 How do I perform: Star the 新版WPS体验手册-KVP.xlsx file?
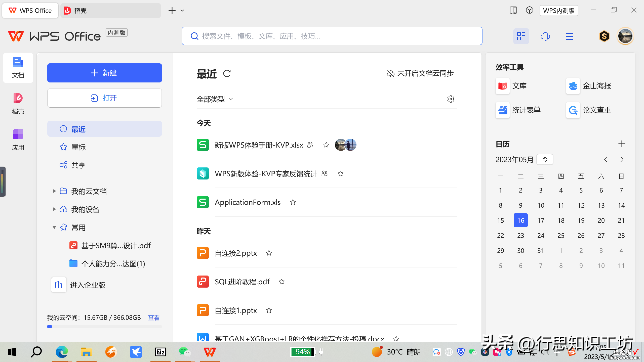[x=326, y=145]
